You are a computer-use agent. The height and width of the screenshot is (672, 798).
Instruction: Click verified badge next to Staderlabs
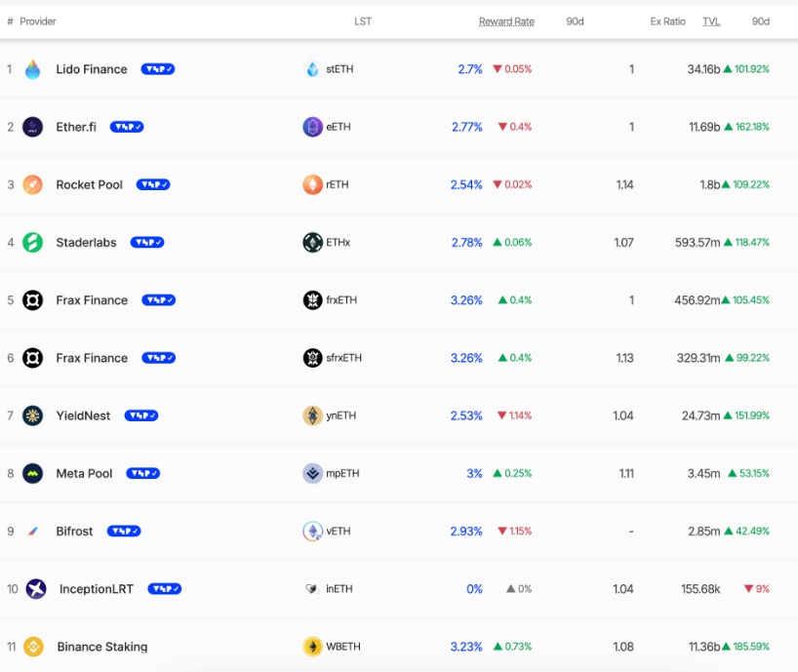[147, 243]
